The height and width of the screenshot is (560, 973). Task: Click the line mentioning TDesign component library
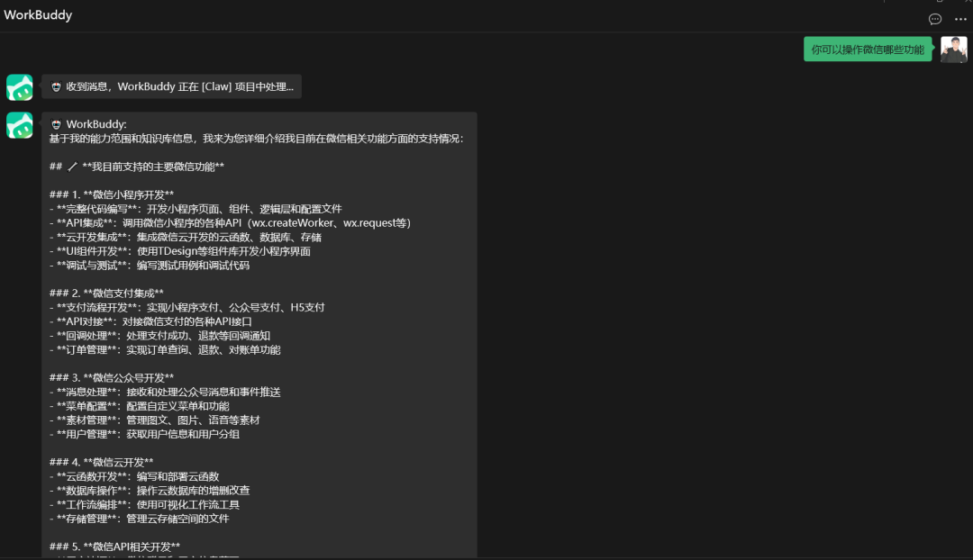[180, 251]
